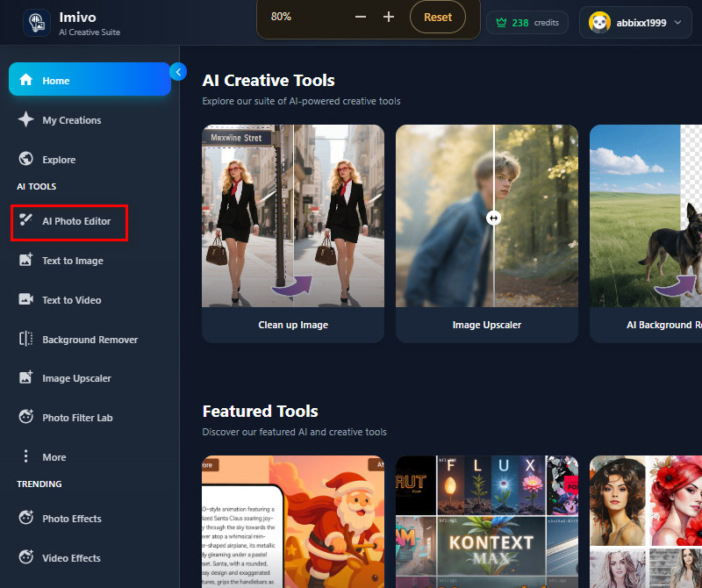Reset the zoom level
This screenshot has width=702, height=588.
[x=438, y=17]
